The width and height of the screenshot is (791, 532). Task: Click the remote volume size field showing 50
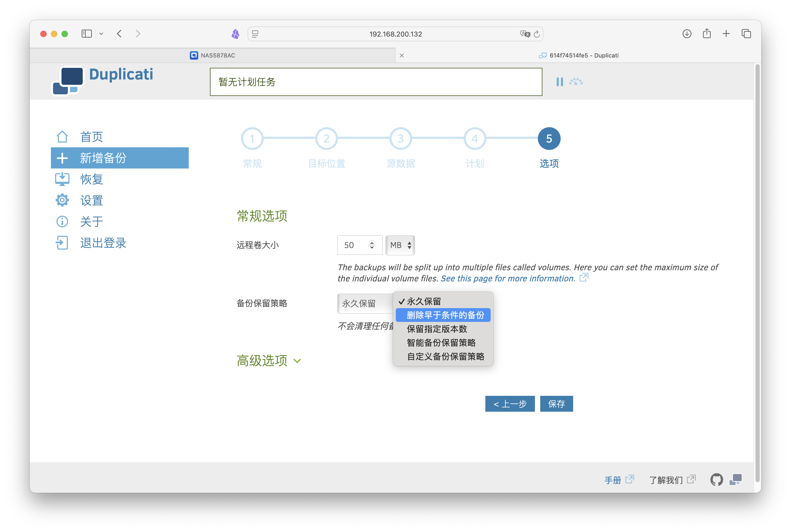point(359,245)
